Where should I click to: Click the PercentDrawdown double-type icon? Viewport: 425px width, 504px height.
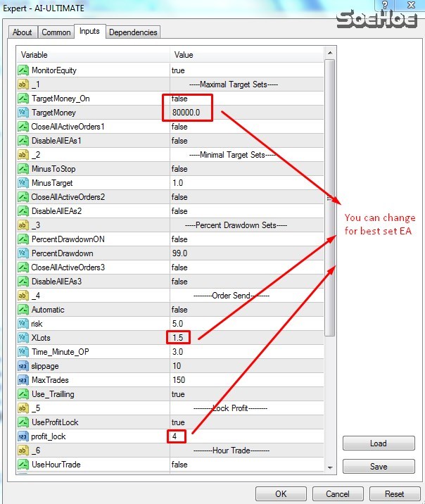point(23,253)
